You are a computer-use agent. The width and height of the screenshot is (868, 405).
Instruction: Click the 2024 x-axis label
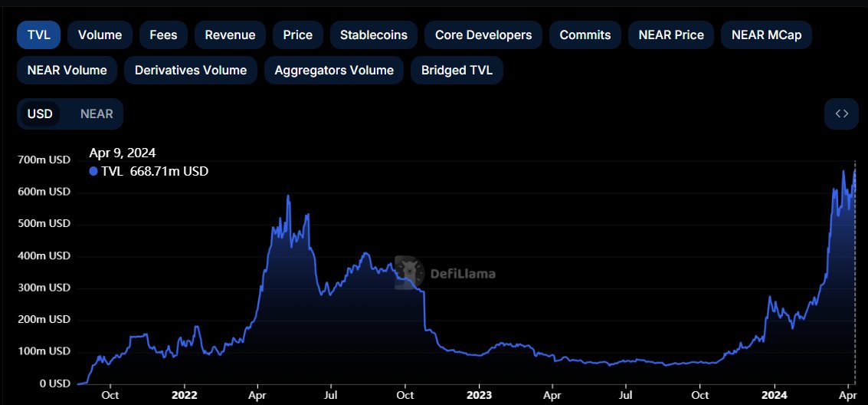(x=775, y=396)
